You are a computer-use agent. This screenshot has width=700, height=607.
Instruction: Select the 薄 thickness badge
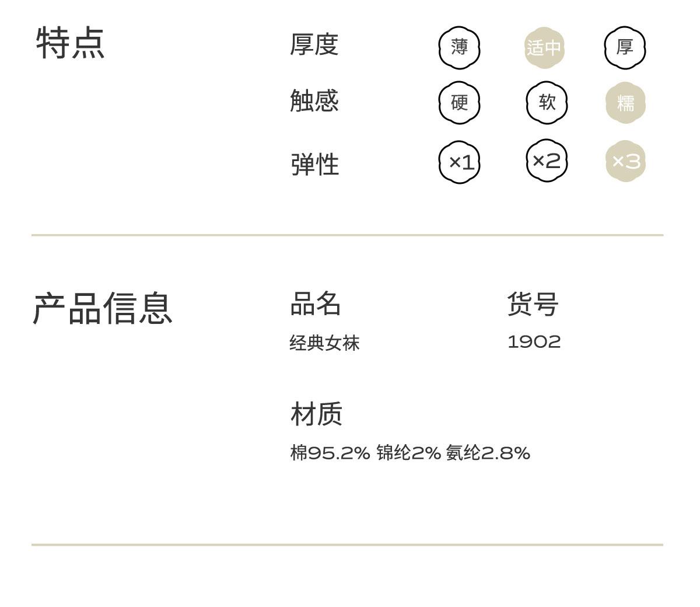pos(459,47)
